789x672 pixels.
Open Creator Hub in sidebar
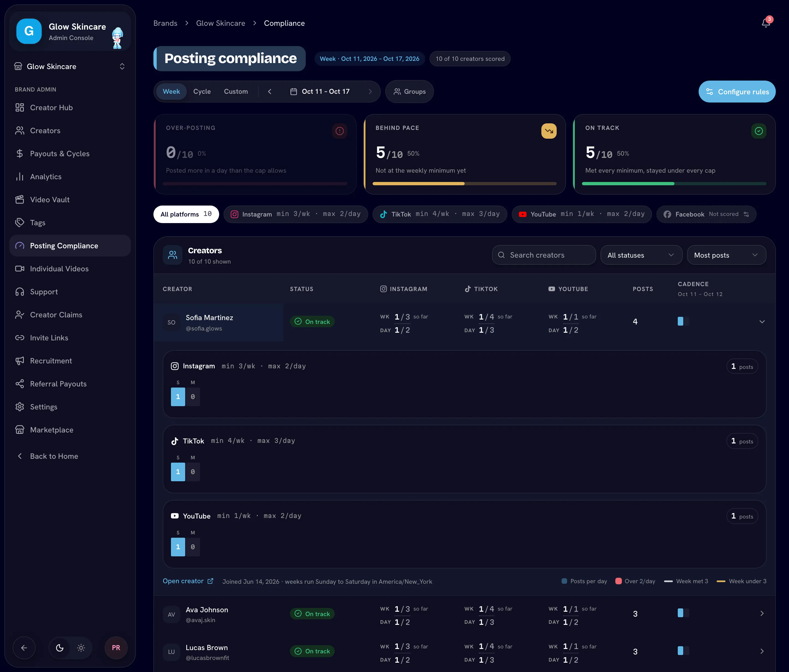click(x=70, y=107)
